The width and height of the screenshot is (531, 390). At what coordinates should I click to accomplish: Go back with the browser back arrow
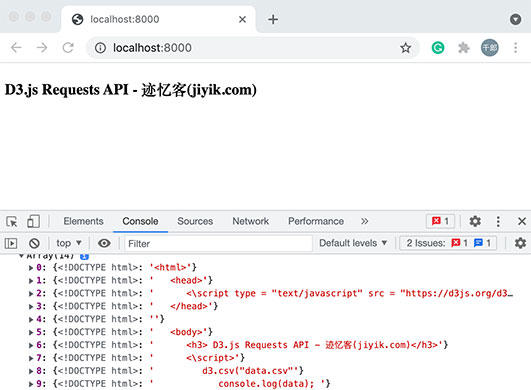click(16, 48)
